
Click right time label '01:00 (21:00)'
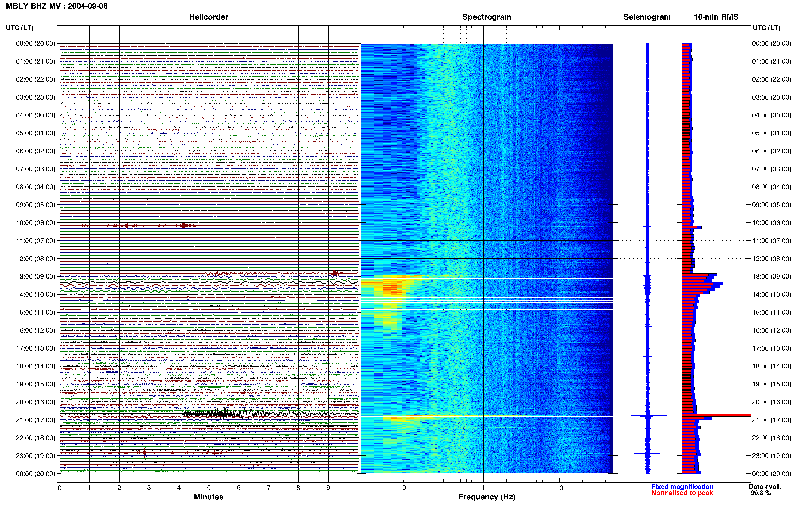coord(772,61)
